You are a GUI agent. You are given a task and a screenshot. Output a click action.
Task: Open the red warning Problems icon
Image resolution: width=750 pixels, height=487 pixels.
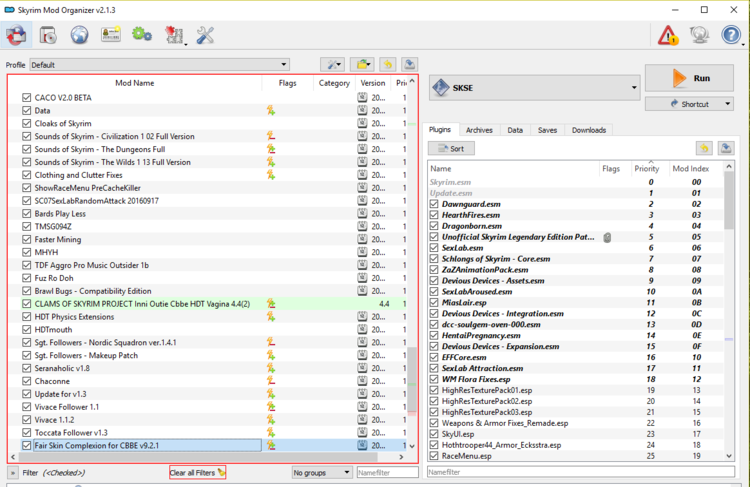tap(668, 35)
